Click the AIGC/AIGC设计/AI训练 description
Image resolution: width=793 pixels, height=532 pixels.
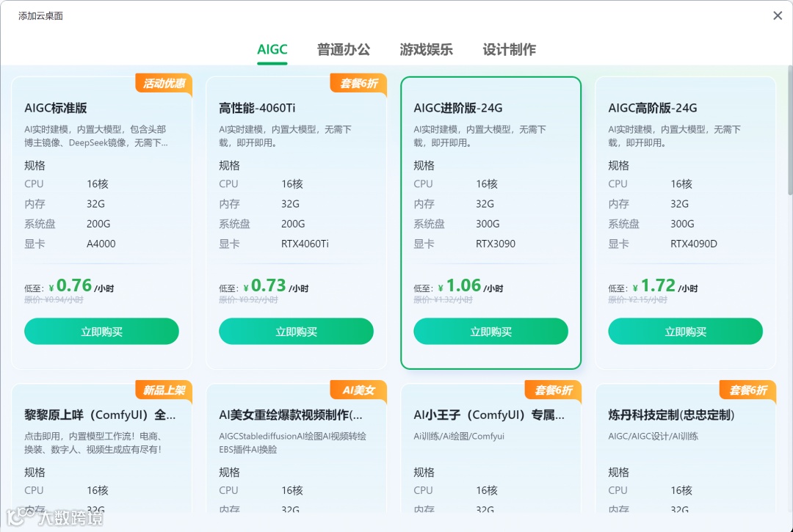tap(653, 436)
